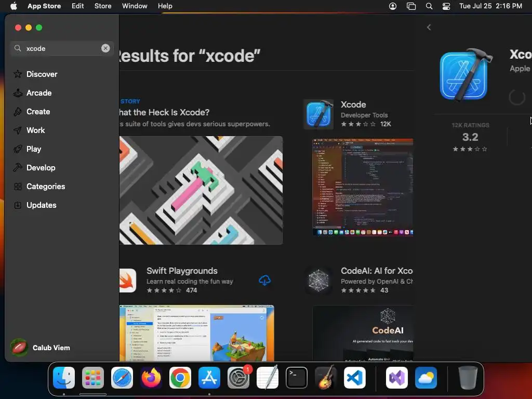532x399 pixels.
Task: Open the Help menu
Action: click(165, 6)
